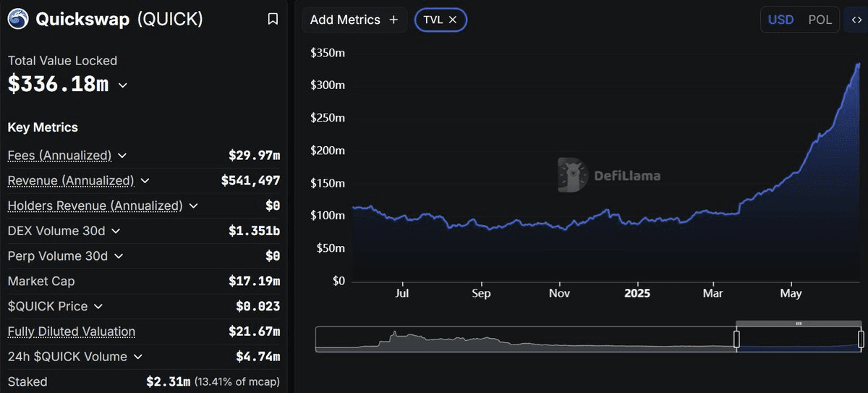Expand Perp Volume 30d row
The width and height of the screenshot is (868, 393).
pos(119,256)
